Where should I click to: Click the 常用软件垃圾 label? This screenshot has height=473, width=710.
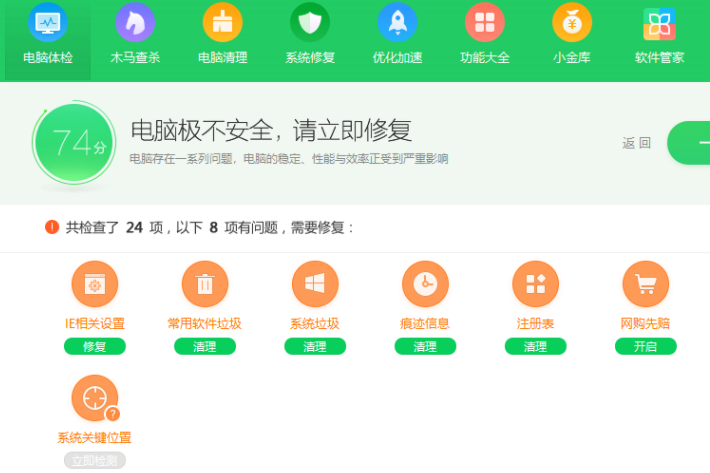pos(205,323)
